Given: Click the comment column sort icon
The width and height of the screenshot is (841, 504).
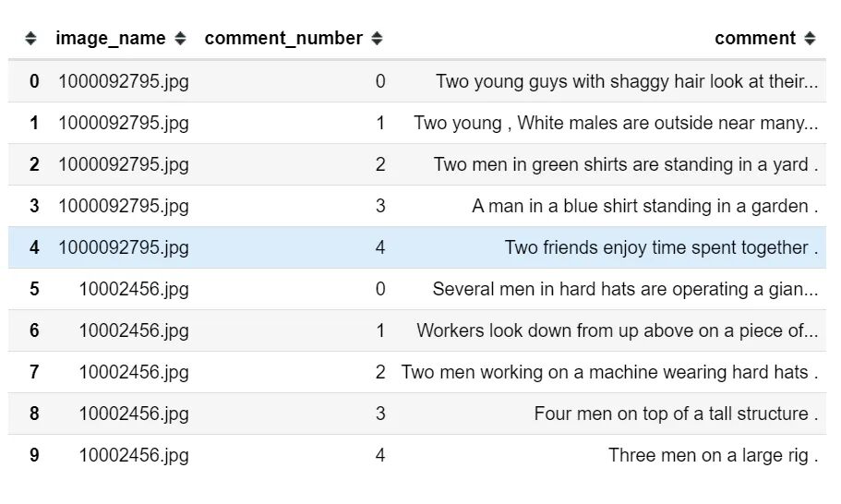Looking at the screenshot, I should (810, 39).
